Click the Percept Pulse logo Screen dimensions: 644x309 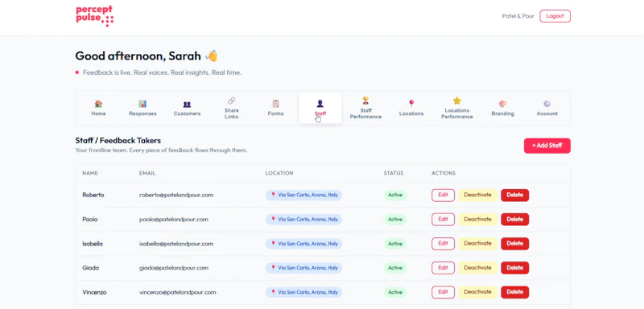coord(95,16)
